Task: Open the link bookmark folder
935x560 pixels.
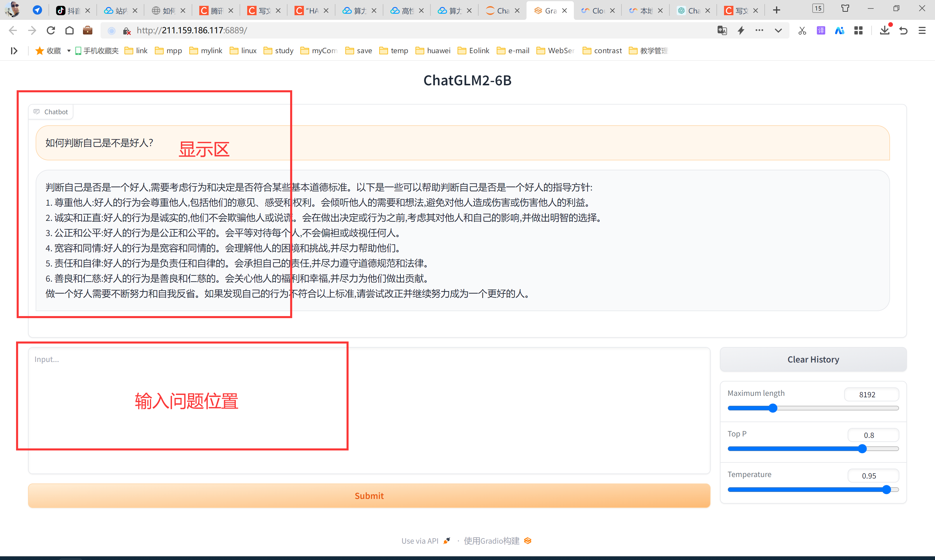Action: click(136, 51)
